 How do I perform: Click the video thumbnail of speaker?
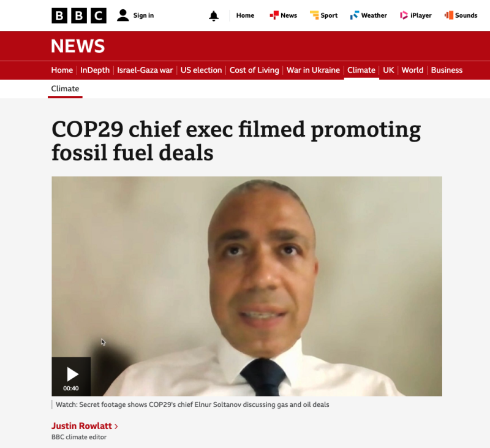247,286
